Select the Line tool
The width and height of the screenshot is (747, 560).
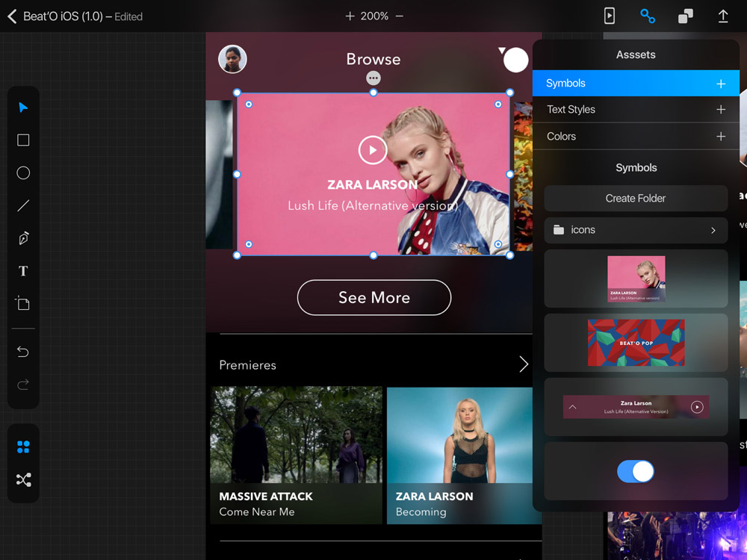[23, 205]
